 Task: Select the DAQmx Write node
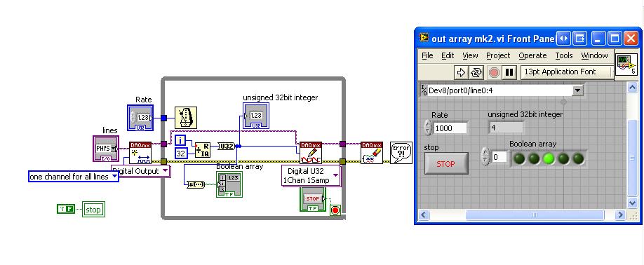coord(311,153)
